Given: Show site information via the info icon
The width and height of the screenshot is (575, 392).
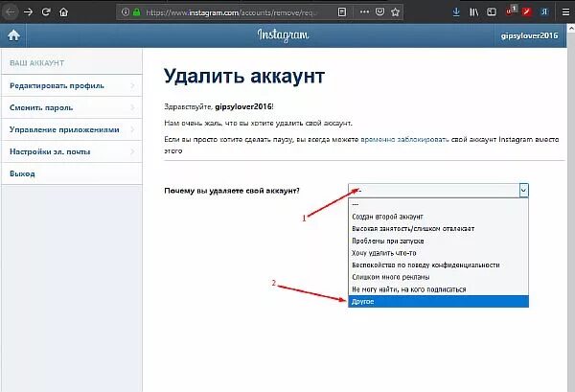Looking at the screenshot, I should (126, 12).
